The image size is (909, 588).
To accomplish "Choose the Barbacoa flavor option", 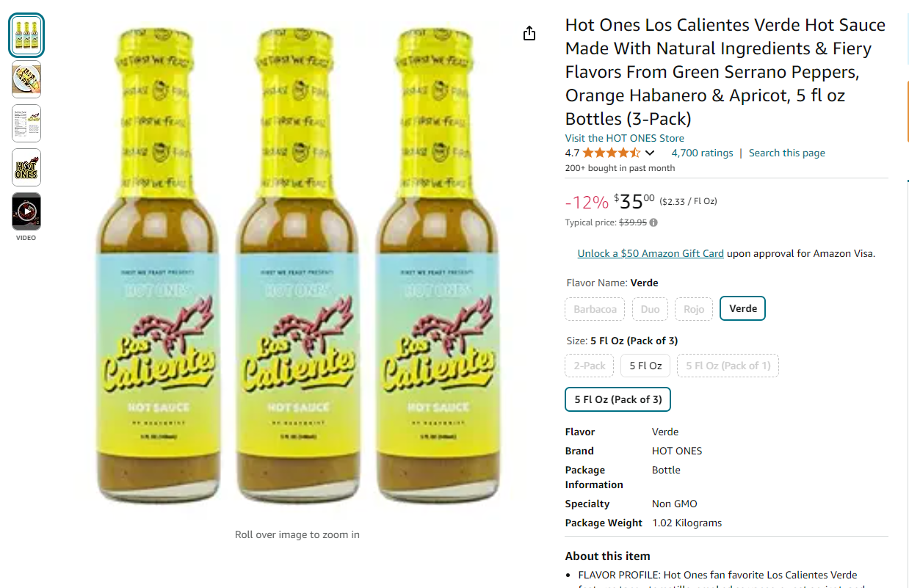I will pyautogui.click(x=595, y=309).
